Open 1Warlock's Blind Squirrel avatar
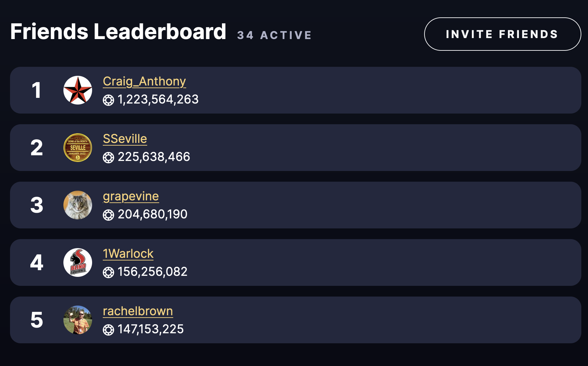This screenshot has height=366, width=588. (78, 262)
